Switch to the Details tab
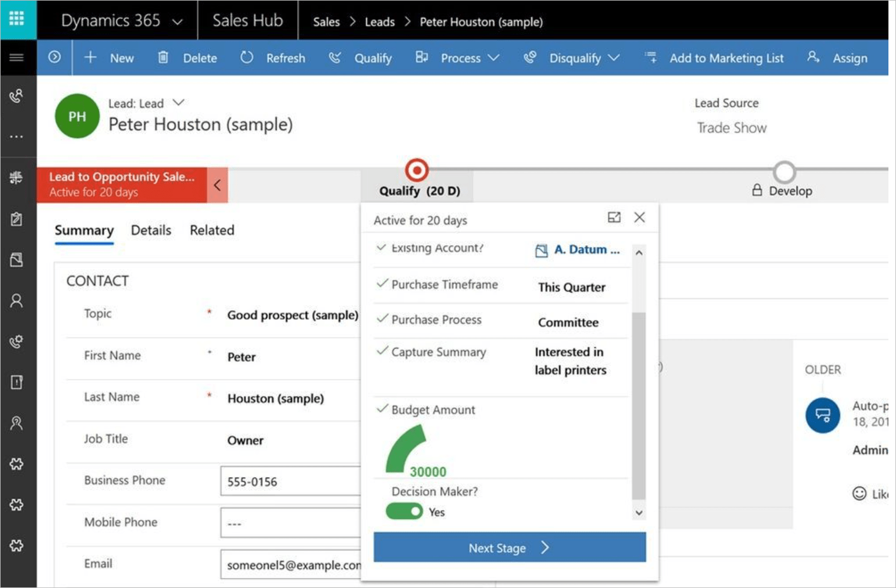This screenshot has width=896, height=588. tap(151, 230)
